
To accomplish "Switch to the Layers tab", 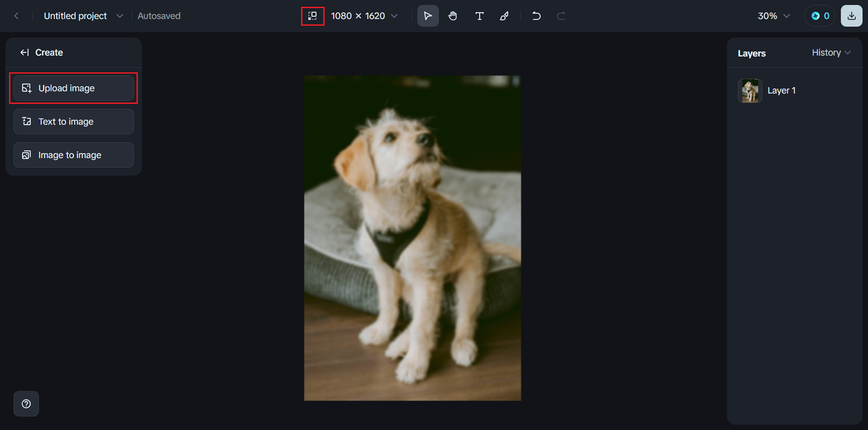I will [751, 53].
